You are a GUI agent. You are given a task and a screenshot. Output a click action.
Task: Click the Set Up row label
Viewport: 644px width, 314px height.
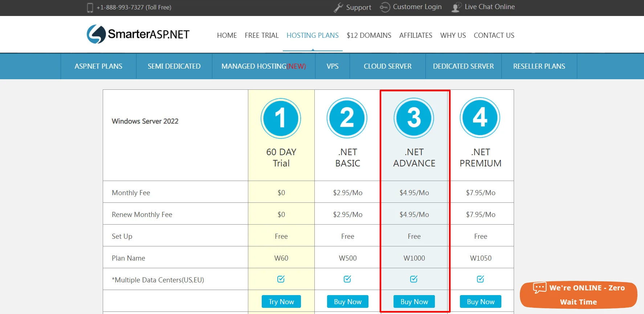(x=122, y=236)
